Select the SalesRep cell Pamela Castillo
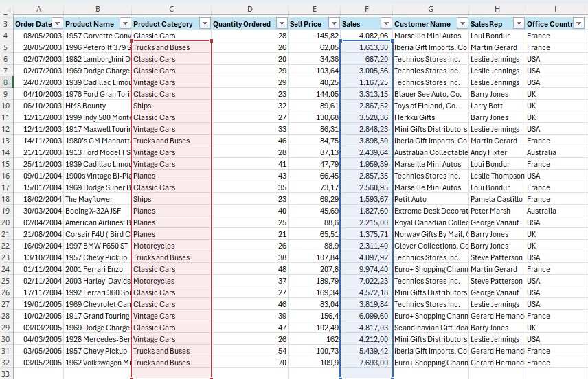 [497, 199]
